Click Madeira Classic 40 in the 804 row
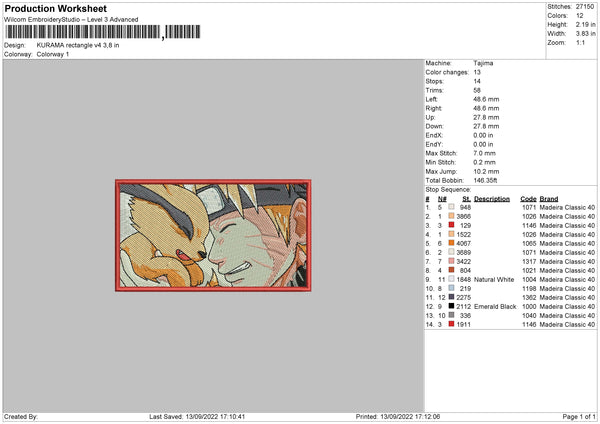Viewport: 600px width, 424px height. 567,271
